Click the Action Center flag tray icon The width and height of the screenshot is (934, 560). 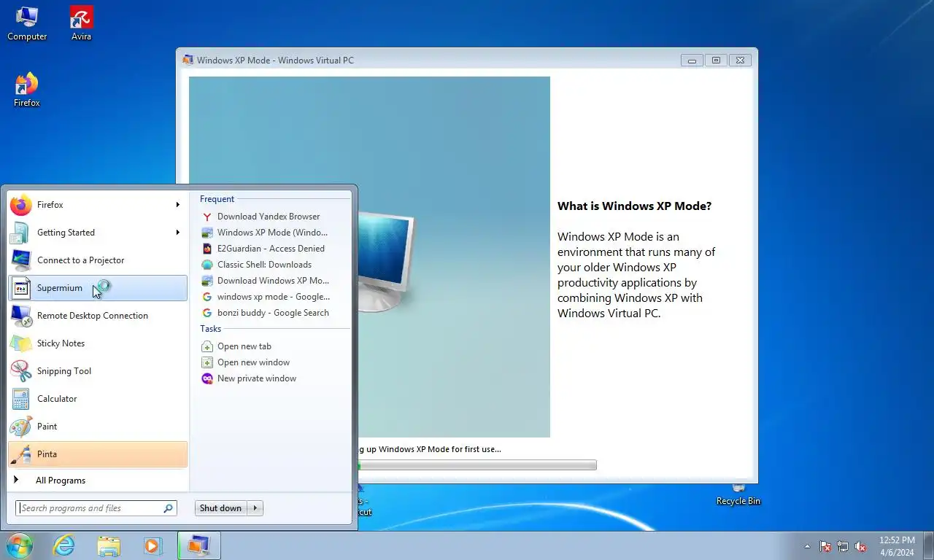825,546
